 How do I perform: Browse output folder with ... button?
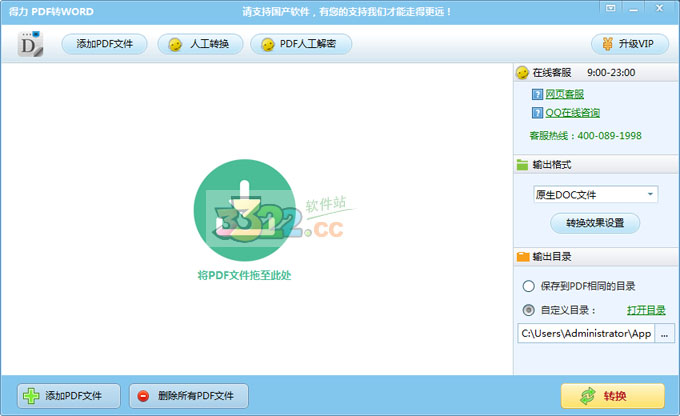point(664,334)
